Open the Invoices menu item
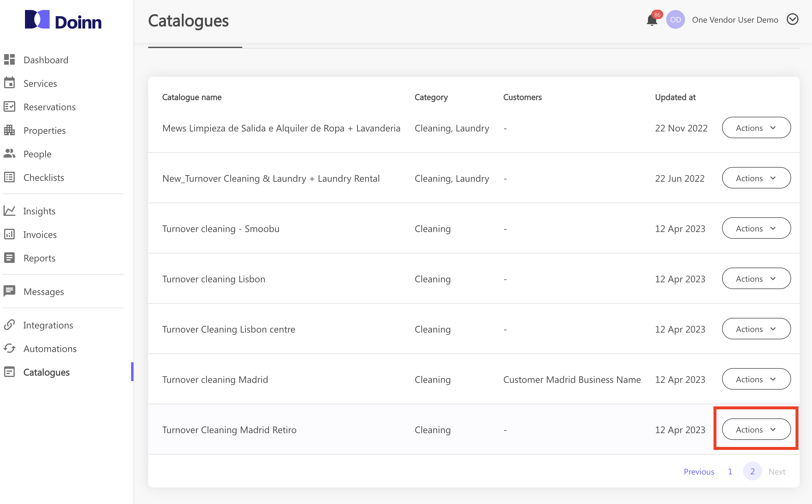The image size is (812, 504). 40,235
